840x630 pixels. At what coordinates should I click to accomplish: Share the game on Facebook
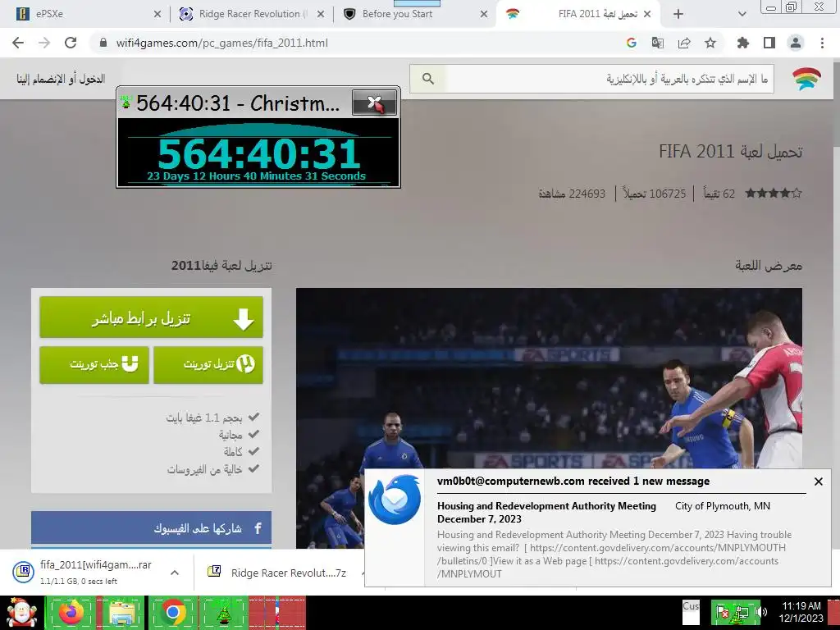[x=151, y=528]
